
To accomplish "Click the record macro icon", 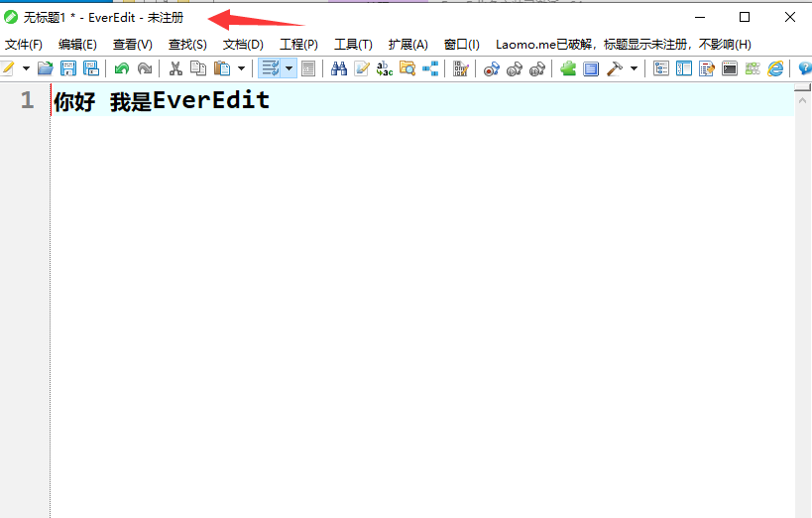I will point(491,68).
